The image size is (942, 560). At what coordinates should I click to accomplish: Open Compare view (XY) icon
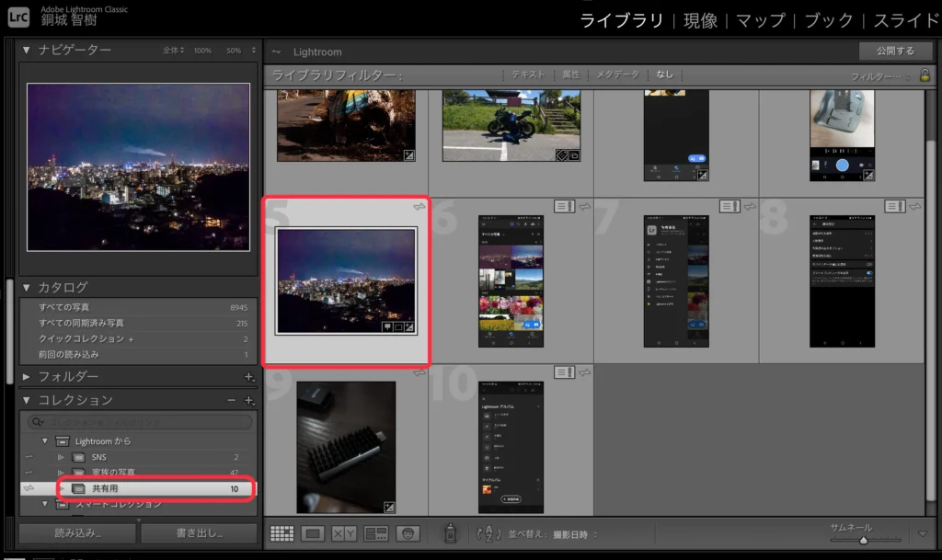[343, 533]
